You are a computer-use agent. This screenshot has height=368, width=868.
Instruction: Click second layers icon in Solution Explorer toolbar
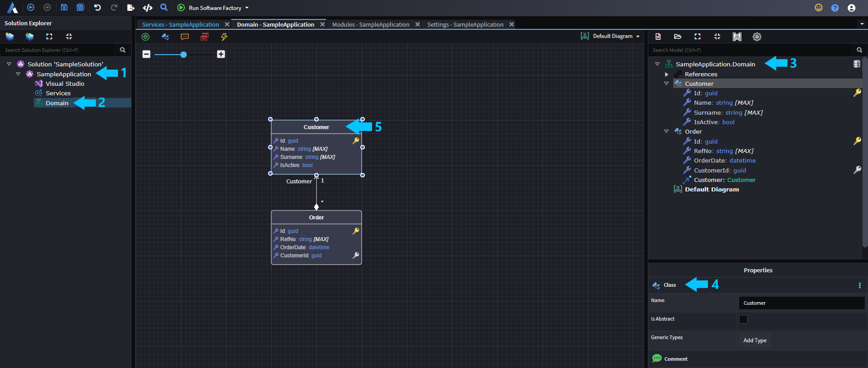tap(29, 37)
